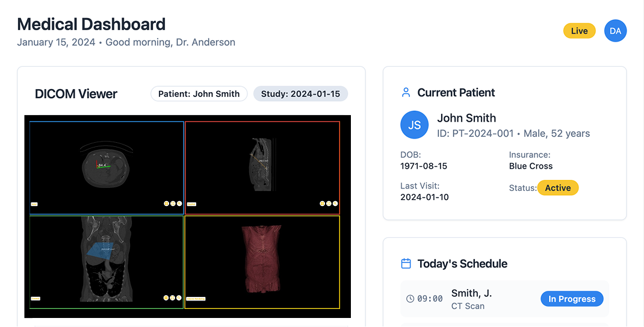Screen dimensions: 644x327
Task: Open the DA user avatar in the header
Action: [x=615, y=31]
